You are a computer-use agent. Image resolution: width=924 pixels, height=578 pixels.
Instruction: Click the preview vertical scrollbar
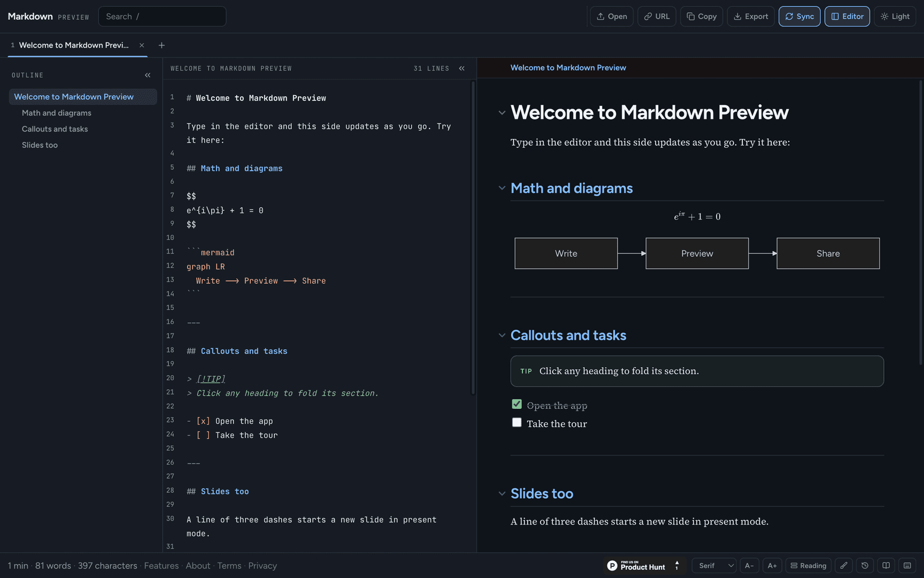tap(921, 223)
